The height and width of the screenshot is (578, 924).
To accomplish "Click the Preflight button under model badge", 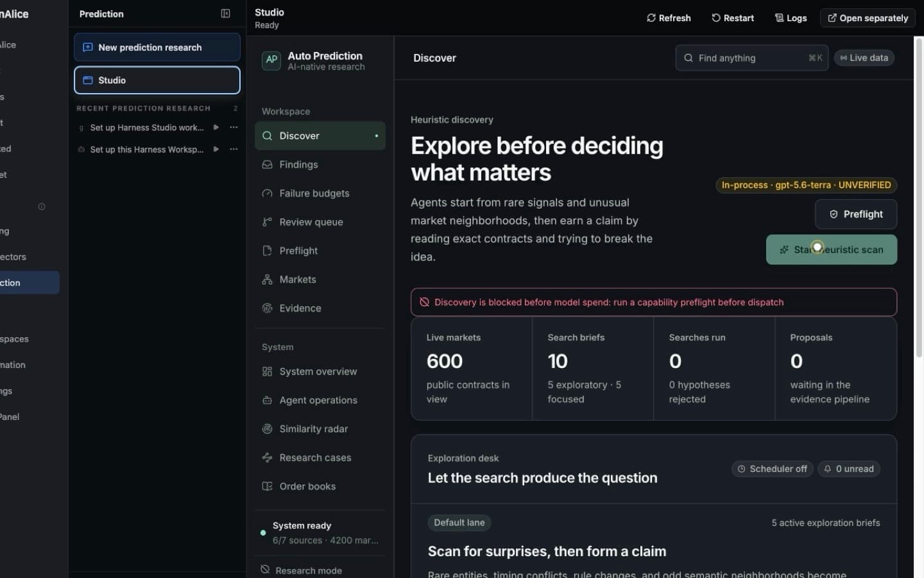I will coord(856,214).
